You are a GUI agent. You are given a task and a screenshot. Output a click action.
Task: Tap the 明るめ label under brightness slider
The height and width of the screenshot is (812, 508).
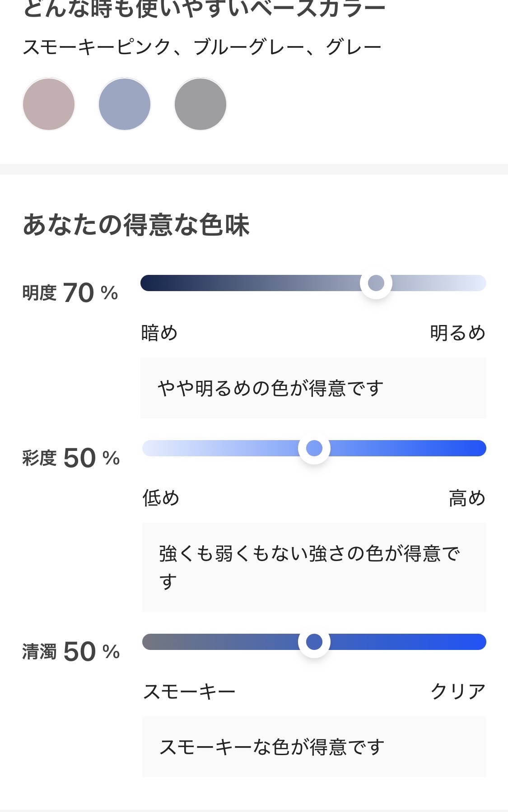pyautogui.click(x=457, y=333)
